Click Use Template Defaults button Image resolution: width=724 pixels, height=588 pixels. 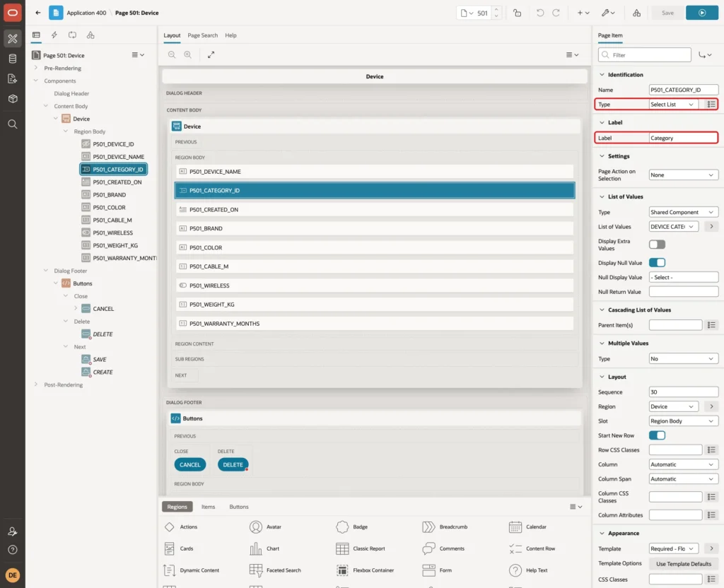684,564
